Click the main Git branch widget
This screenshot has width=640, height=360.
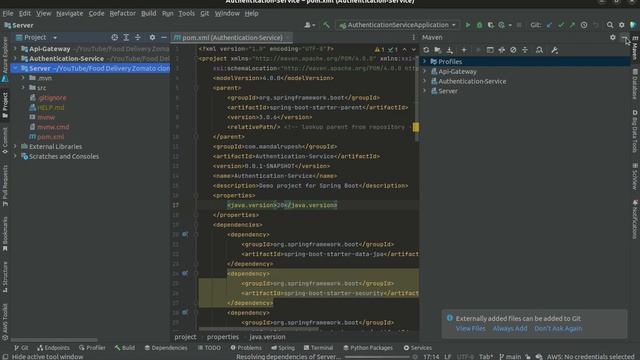pyautogui.click(x=510, y=357)
